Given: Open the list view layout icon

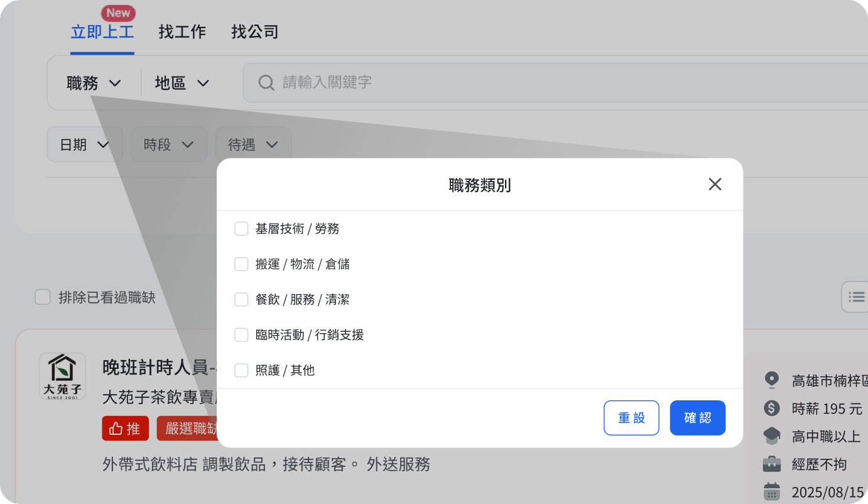Looking at the screenshot, I should point(855,297).
